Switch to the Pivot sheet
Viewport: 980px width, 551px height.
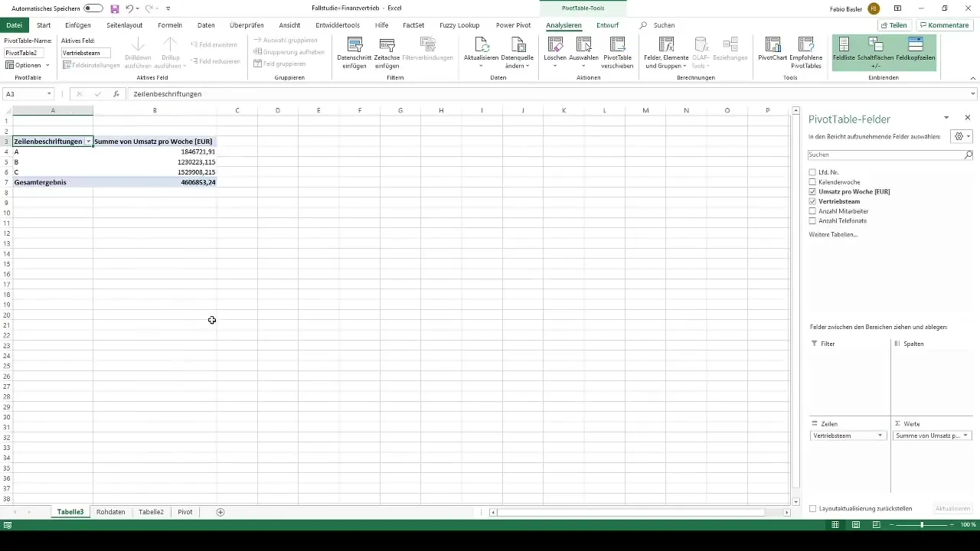click(x=185, y=512)
